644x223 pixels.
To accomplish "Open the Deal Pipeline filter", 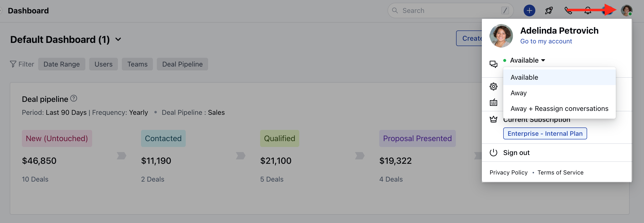I will click(x=182, y=64).
